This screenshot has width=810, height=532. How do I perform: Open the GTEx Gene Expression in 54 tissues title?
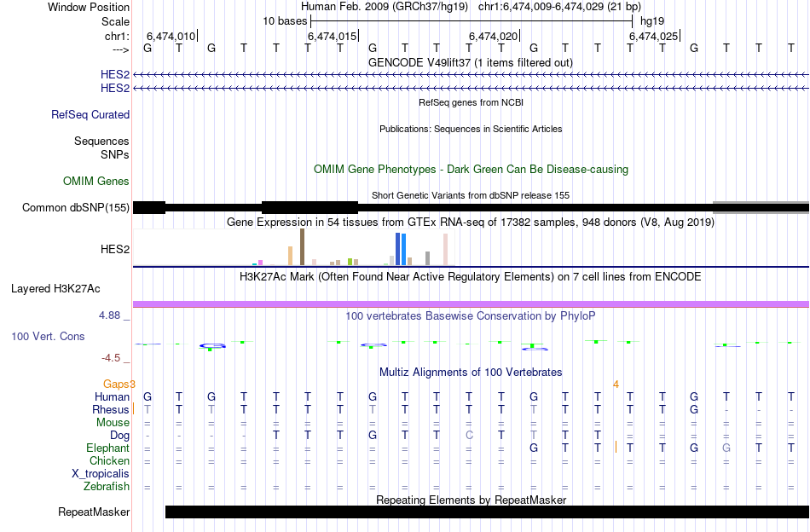coord(471,223)
